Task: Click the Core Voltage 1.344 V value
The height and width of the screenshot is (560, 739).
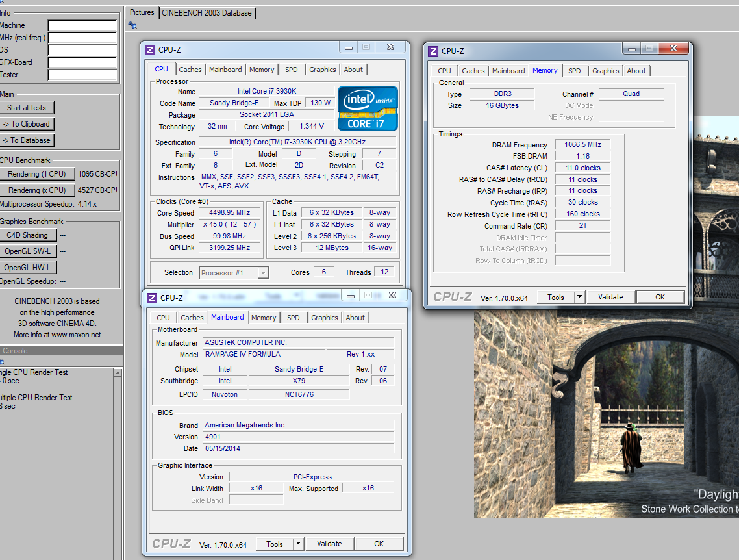Action: tap(312, 126)
